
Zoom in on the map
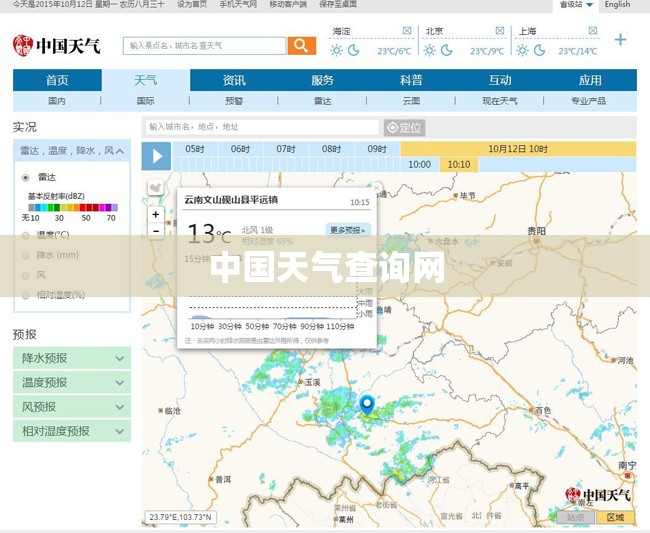[155, 214]
